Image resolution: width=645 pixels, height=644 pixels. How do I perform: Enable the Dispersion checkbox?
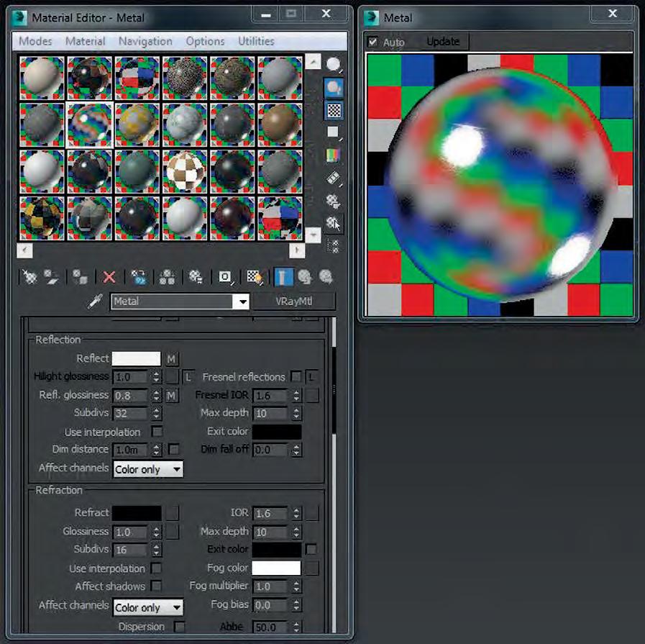(x=179, y=626)
